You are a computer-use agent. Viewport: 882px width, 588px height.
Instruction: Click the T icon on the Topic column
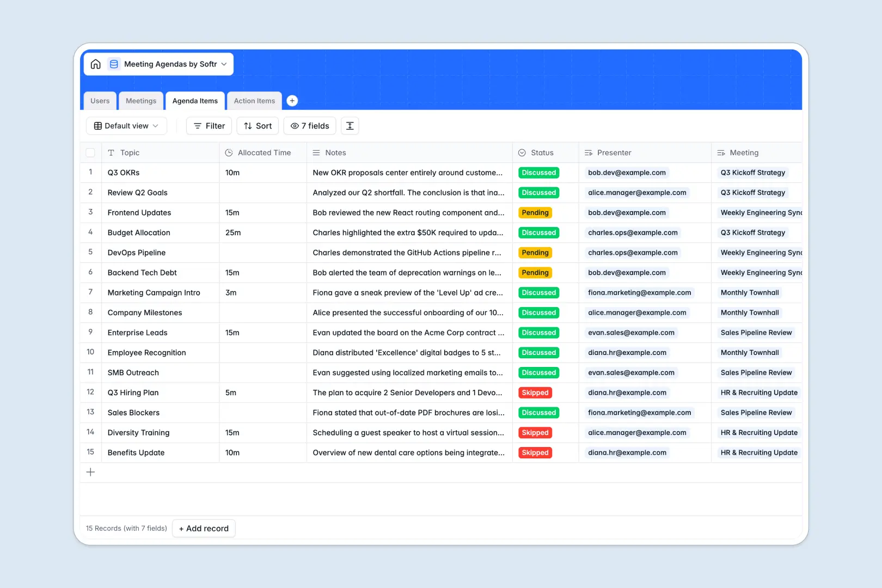[112, 152]
